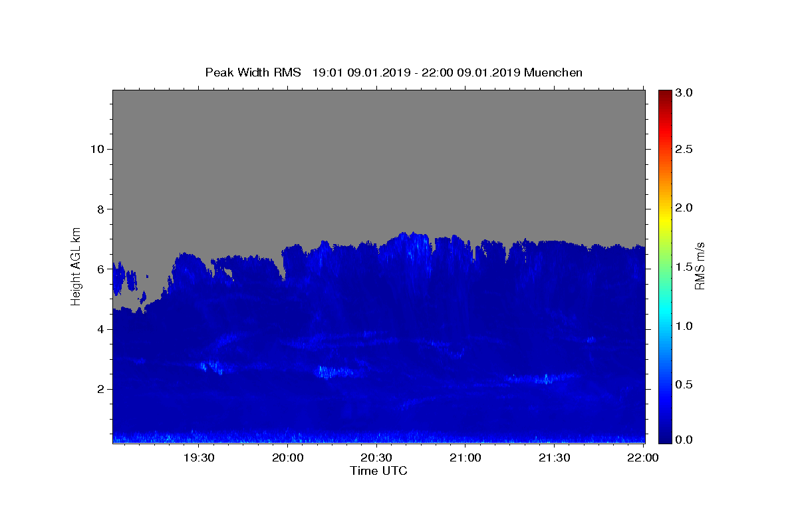Click the '21:30' time tick label
Screen dimensions: 798x532
pos(554,458)
